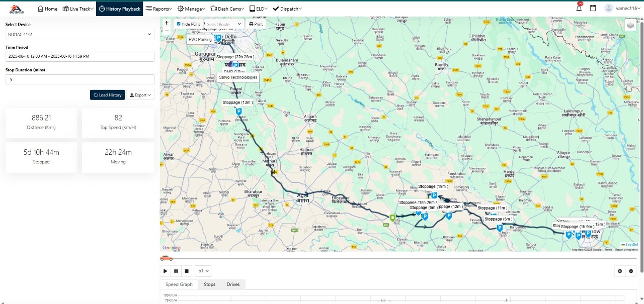This screenshot has width=644, height=304.
Task: Open the Reports menu
Action: pyautogui.click(x=158, y=9)
